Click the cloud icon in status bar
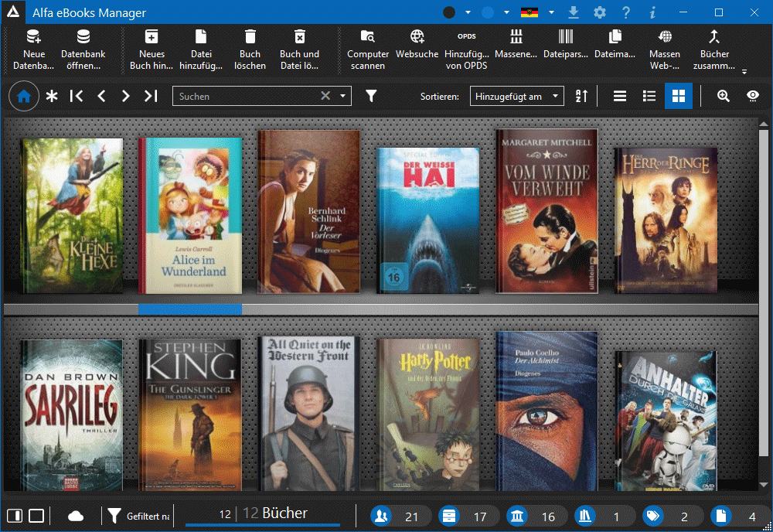 [76, 516]
